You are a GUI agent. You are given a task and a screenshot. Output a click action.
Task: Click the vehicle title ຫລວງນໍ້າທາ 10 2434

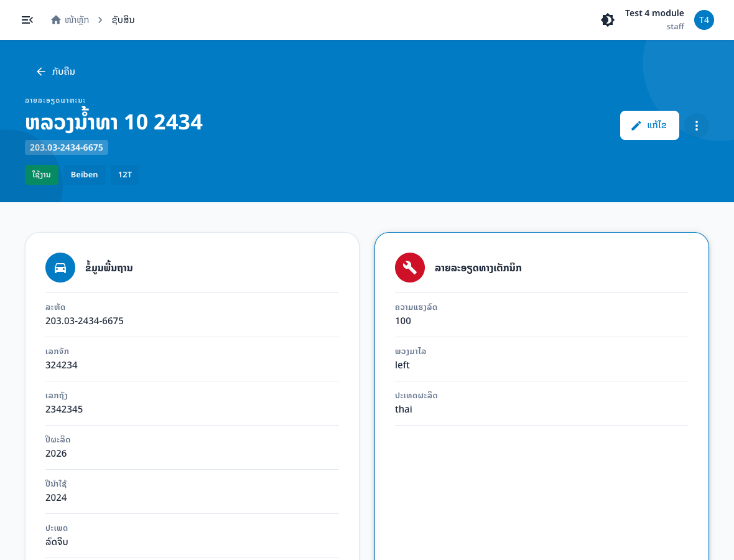tap(114, 122)
